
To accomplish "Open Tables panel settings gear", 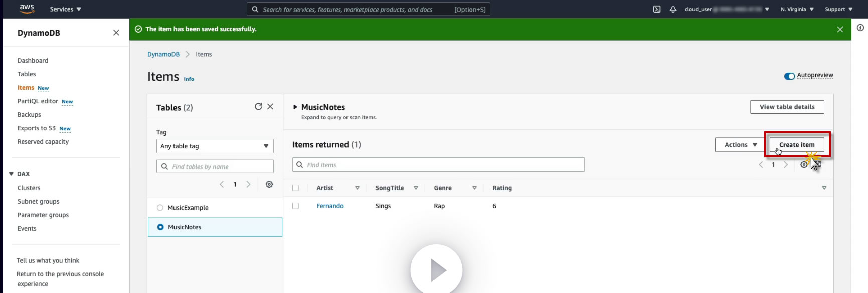I will coord(269,184).
